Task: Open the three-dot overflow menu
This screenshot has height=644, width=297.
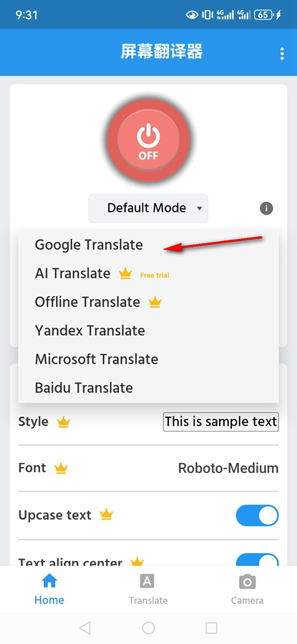Action: pyautogui.click(x=282, y=54)
